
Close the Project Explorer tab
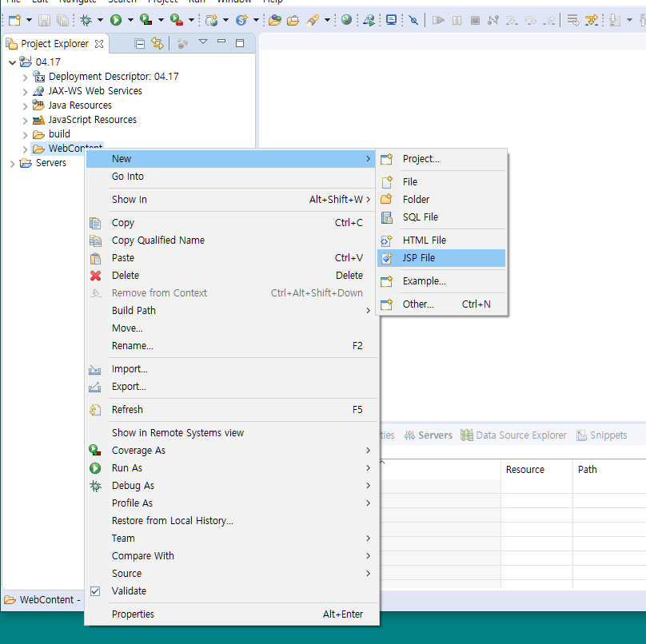coord(99,44)
